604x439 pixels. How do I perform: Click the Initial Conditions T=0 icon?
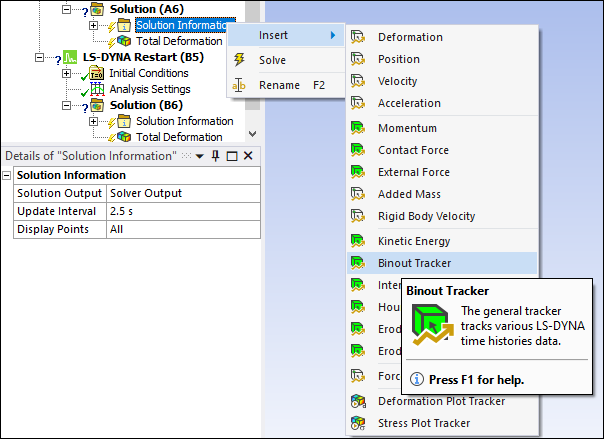[x=96, y=73]
